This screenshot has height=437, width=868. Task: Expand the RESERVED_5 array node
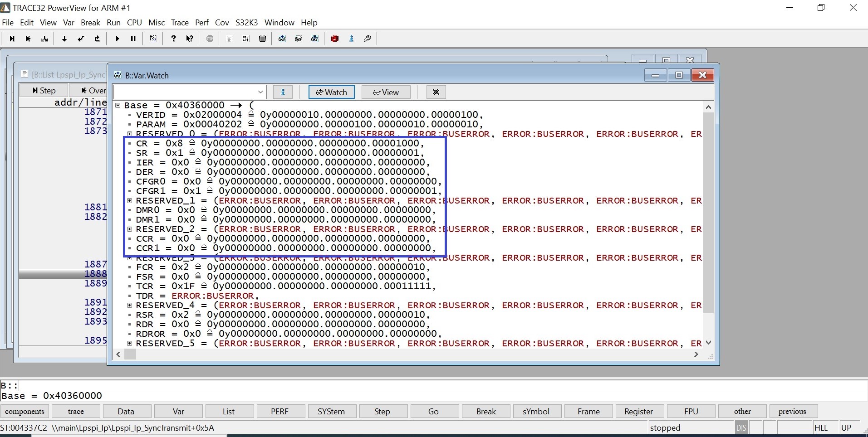tap(130, 343)
